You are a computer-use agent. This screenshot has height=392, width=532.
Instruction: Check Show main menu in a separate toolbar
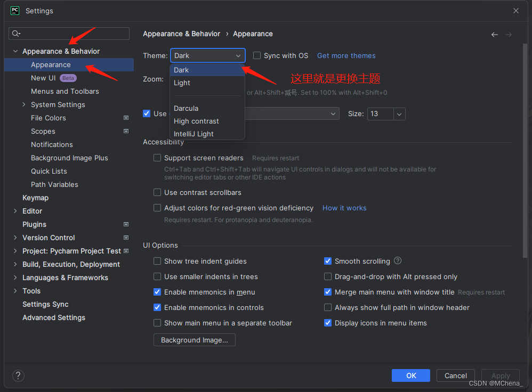click(157, 323)
